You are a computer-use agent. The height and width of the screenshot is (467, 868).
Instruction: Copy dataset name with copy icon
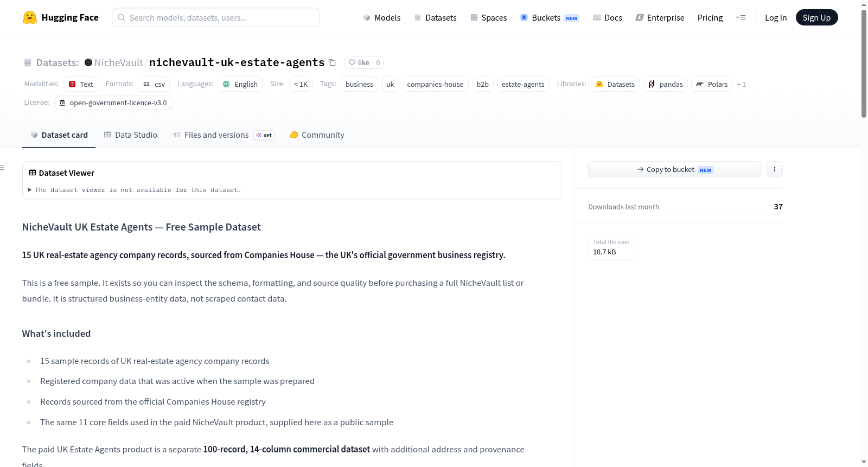[332, 63]
